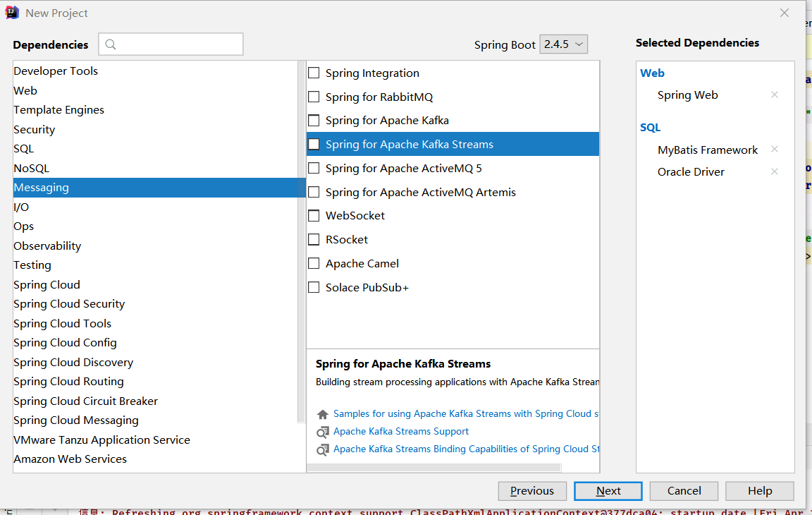
Task: Remove MyBatis Framework from selected dependencies
Action: [774, 150]
